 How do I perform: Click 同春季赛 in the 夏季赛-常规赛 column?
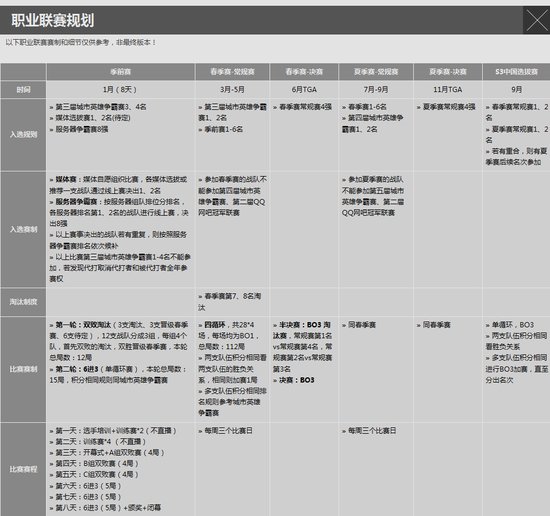pos(359,325)
